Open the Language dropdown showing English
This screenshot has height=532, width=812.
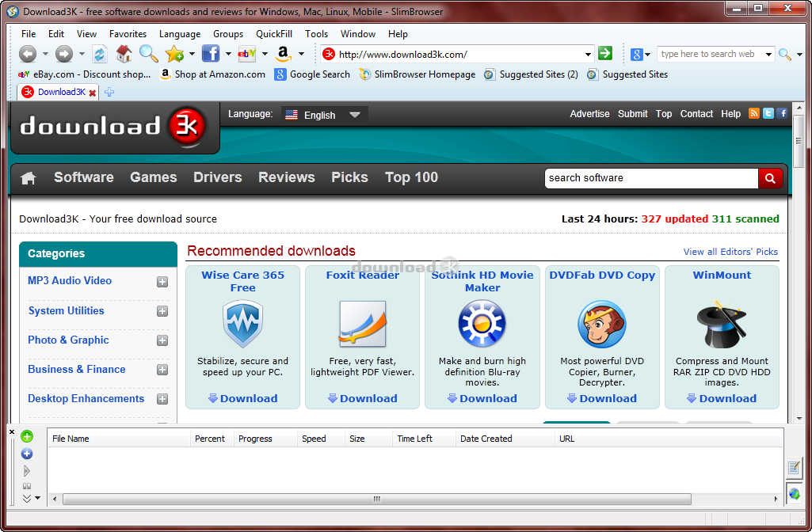(x=322, y=114)
